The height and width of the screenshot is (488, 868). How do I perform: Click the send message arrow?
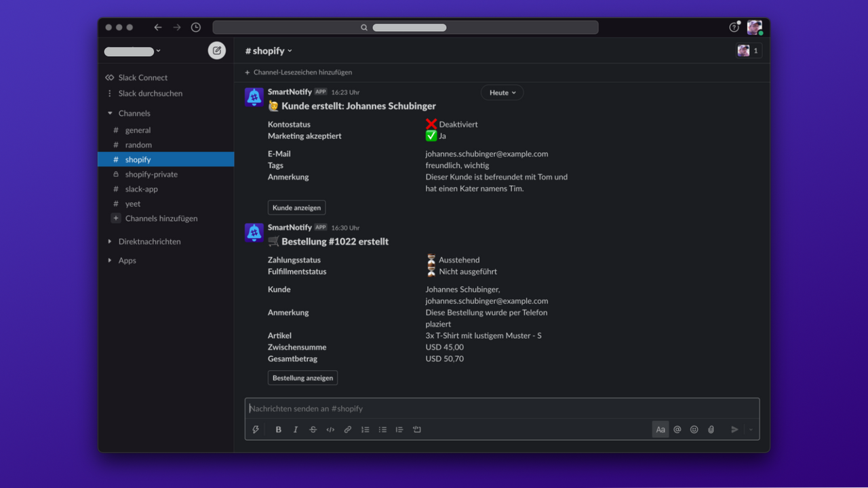(x=734, y=429)
